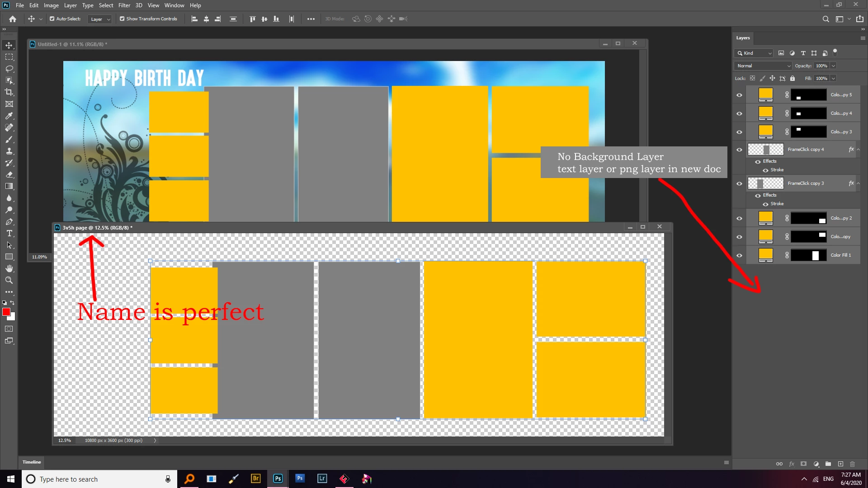Open the Filter menu
This screenshot has height=488, width=868.
(x=124, y=5)
